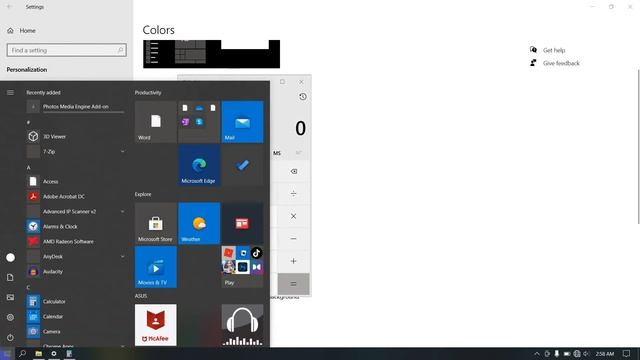The width and height of the screenshot is (640, 360).
Task: Click the letter A section header
Action: 29,168
